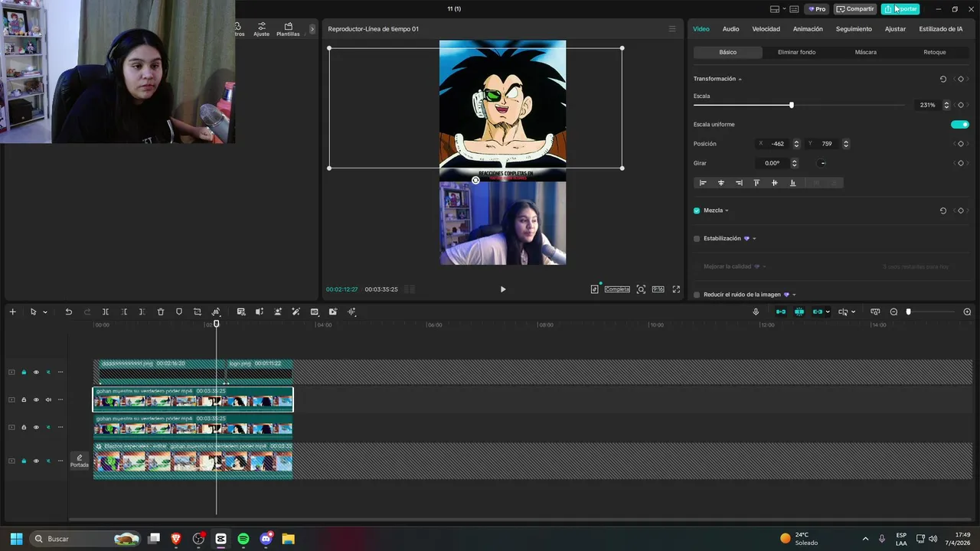Hide the top ddddd.png track with eye icon

point(36,372)
